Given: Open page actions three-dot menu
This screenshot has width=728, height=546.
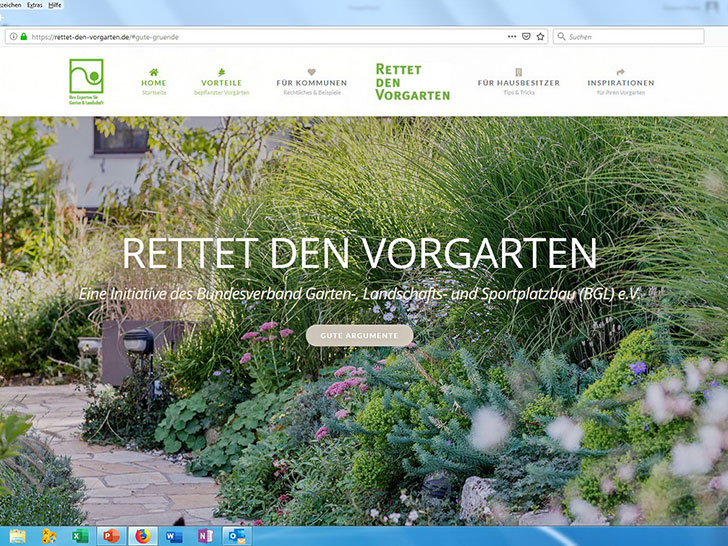Looking at the screenshot, I should (512, 36).
